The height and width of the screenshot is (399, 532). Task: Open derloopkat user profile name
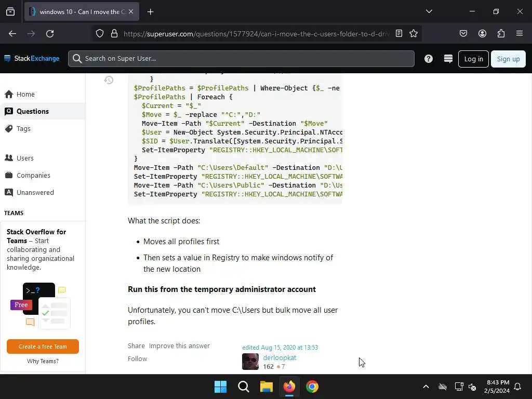click(x=280, y=357)
